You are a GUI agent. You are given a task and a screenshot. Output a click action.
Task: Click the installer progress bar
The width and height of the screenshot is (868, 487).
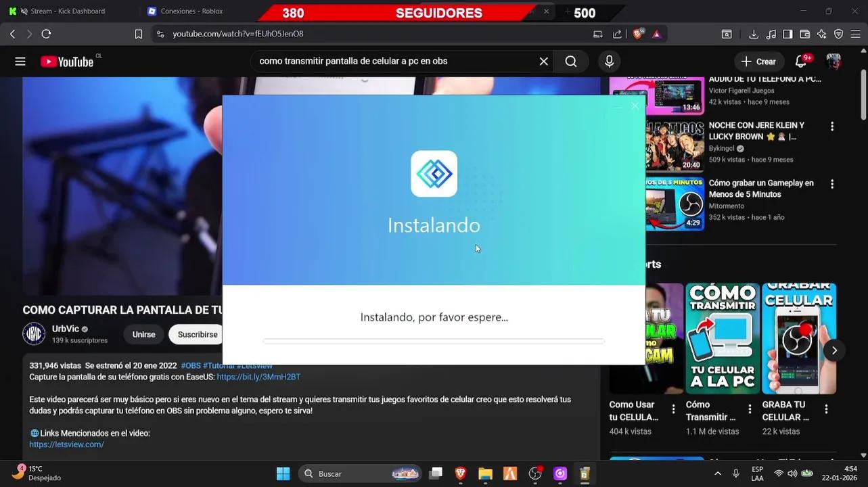click(x=434, y=341)
